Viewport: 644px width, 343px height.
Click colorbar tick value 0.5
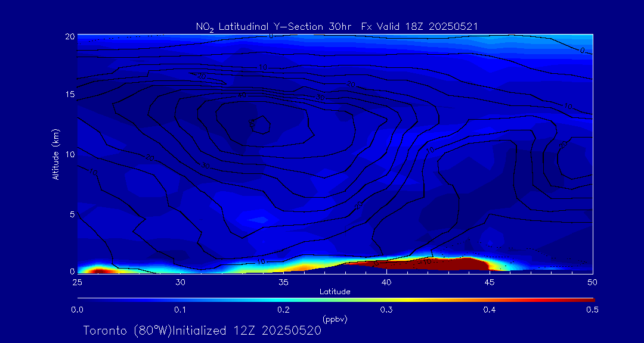pos(592,310)
